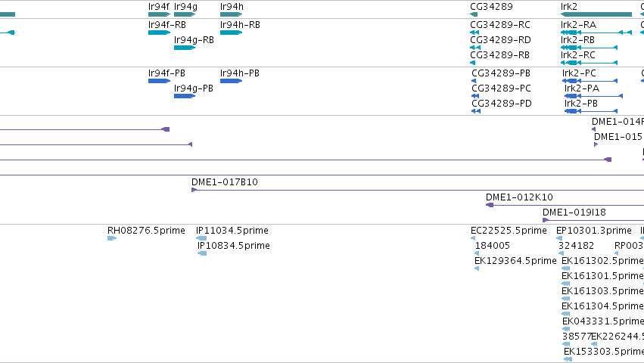
Task: Select the EK161304.5prime EST
Action: (602, 306)
